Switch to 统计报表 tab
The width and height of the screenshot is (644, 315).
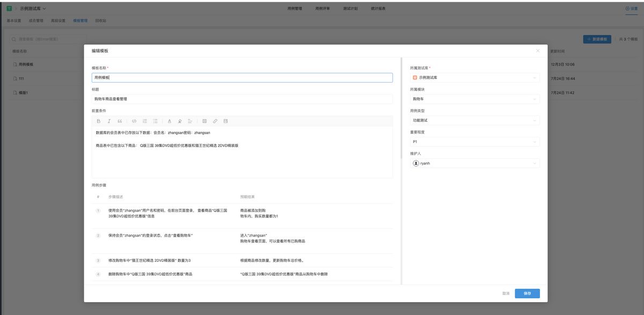tap(378, 9)
